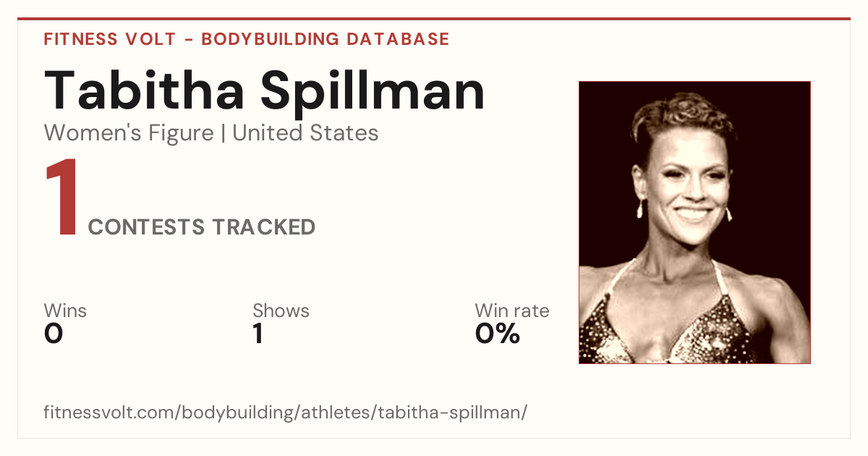Click the Fitness Volt Bodybuilding Database header

pyautogui.click(x=247, y=39)
